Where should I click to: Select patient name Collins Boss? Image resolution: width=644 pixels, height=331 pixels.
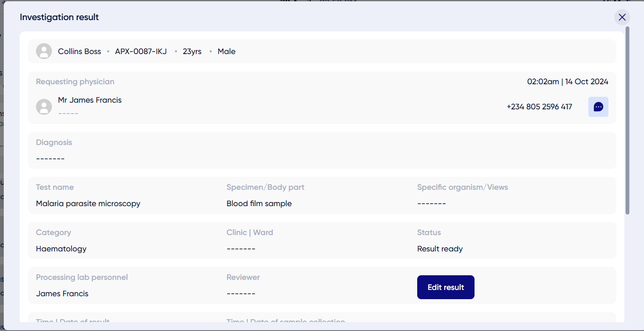tap(80, 52)
